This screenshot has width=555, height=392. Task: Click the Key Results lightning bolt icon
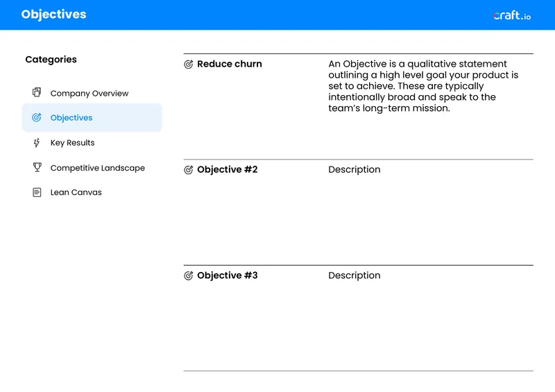click(37, 143)
